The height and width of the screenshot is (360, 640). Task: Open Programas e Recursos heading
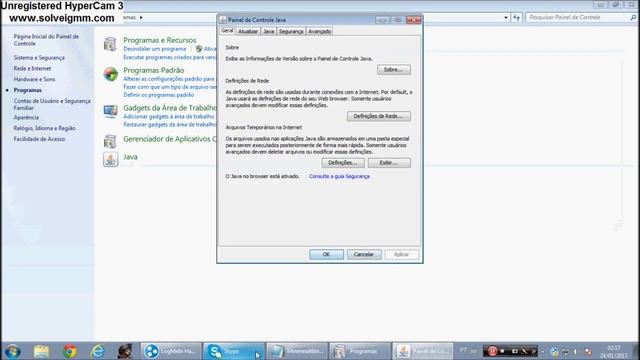click(160, 40)
